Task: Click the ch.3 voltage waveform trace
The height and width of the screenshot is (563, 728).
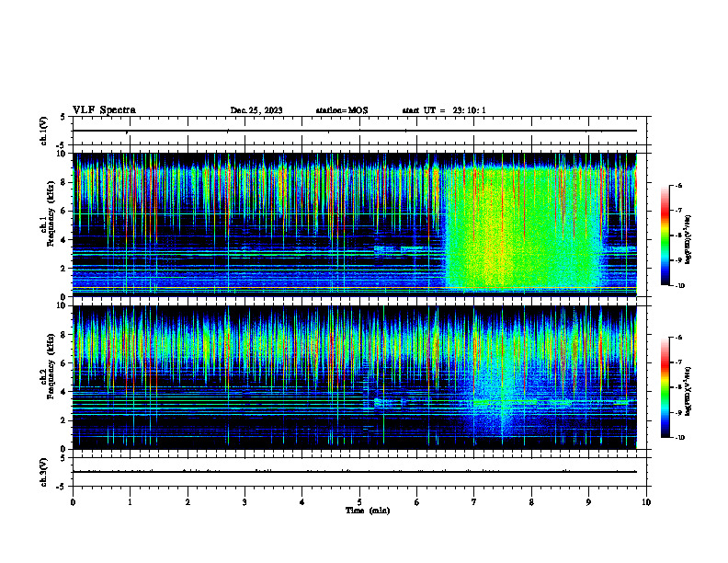Action: [355, 472]
